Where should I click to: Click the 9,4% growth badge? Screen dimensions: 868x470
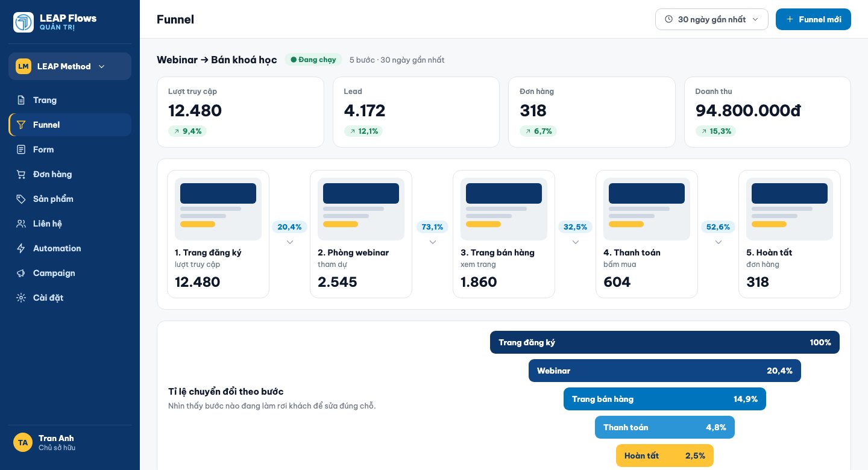pyautogui.click(x=187, y=131)
